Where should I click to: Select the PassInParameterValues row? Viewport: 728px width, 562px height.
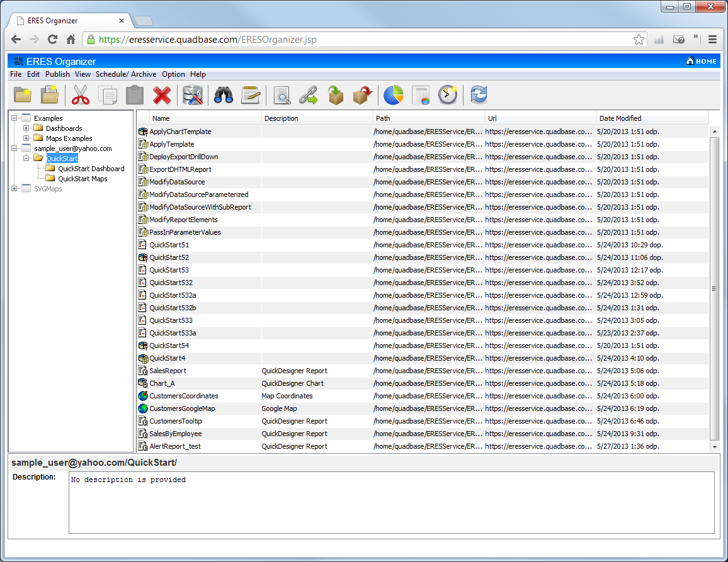(x=423, y=232)
